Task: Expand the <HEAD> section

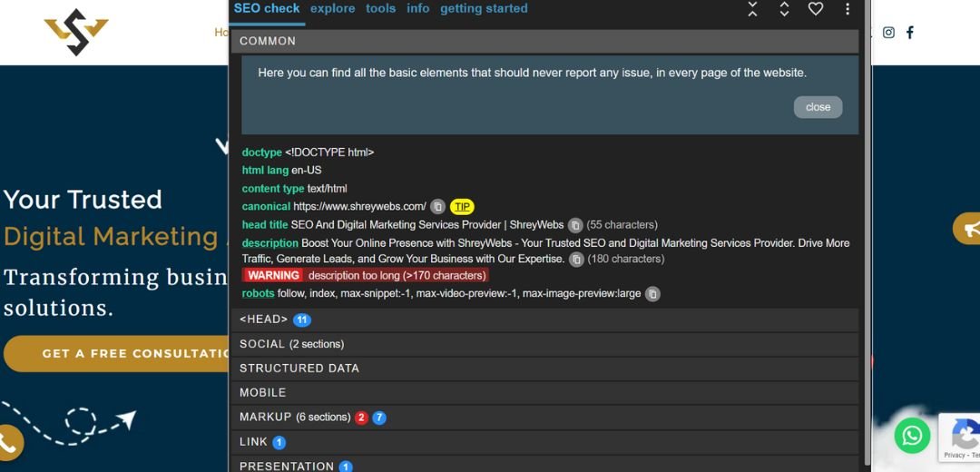Action: (544, 320)
